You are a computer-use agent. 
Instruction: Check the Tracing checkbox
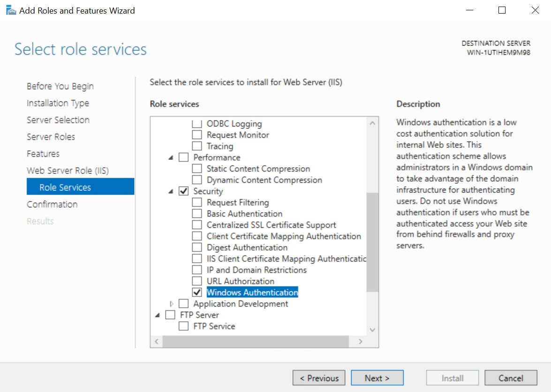pyautogui.click(x=197, y=146)
